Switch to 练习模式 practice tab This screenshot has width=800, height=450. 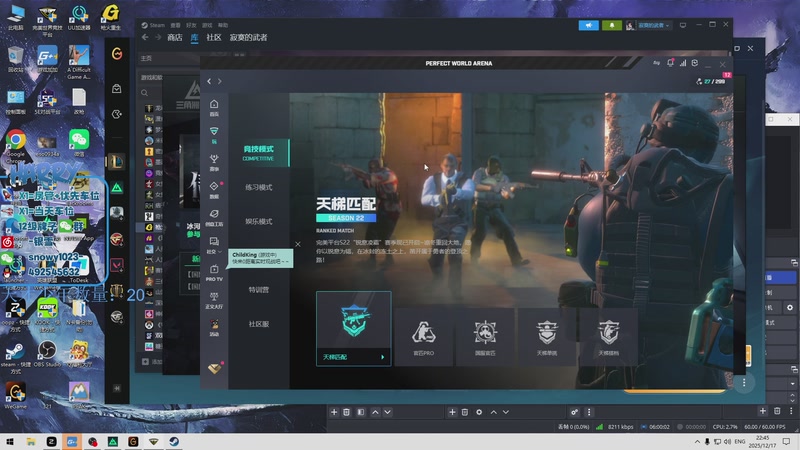(259, 187)
